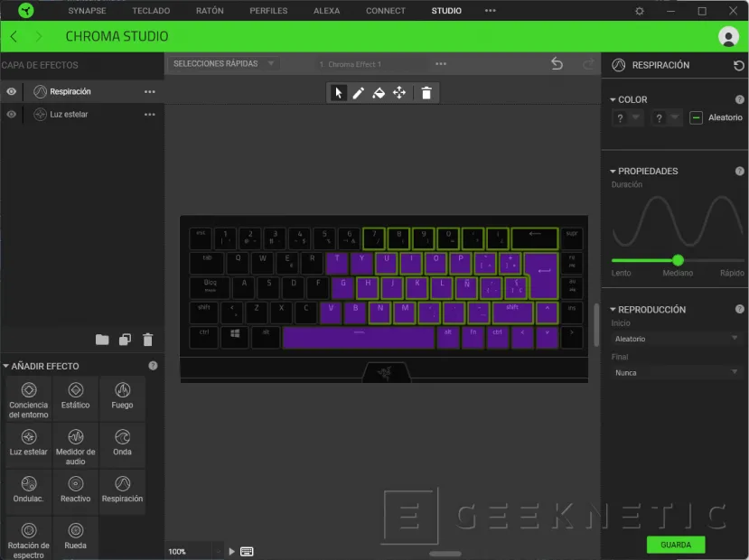Add the Conciencia del entorno effect

tap(29, 399)
